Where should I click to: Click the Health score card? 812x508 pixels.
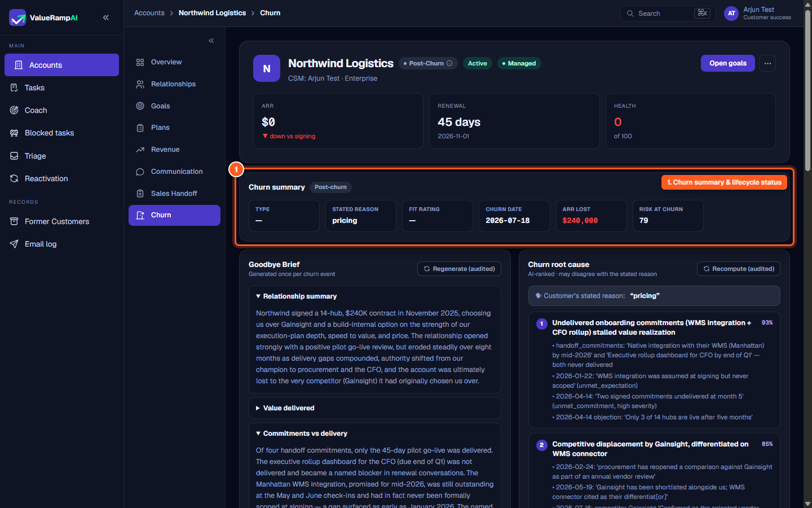point(691,121)
